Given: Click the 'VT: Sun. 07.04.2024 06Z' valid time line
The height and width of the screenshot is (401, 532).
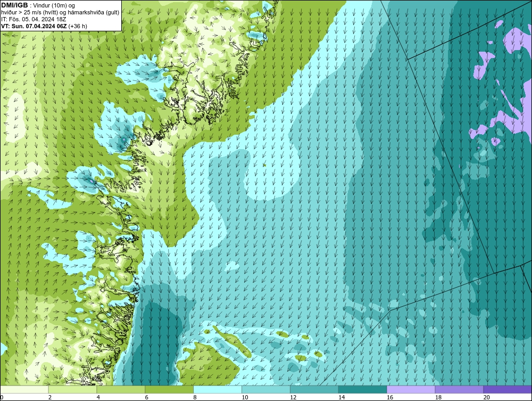Looking at the screenshot, I should (x=34, y=26).
